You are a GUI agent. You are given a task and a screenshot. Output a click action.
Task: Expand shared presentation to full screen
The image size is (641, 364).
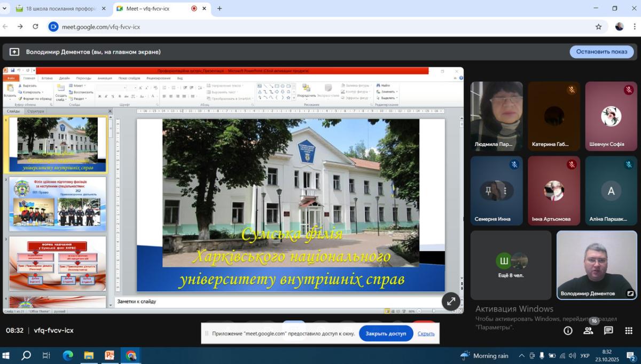point(451,302)
